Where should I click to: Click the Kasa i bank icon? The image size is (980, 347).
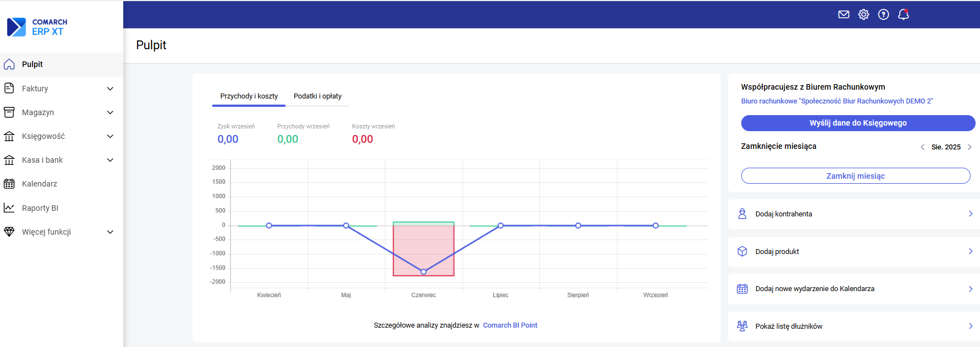point(9,160)
